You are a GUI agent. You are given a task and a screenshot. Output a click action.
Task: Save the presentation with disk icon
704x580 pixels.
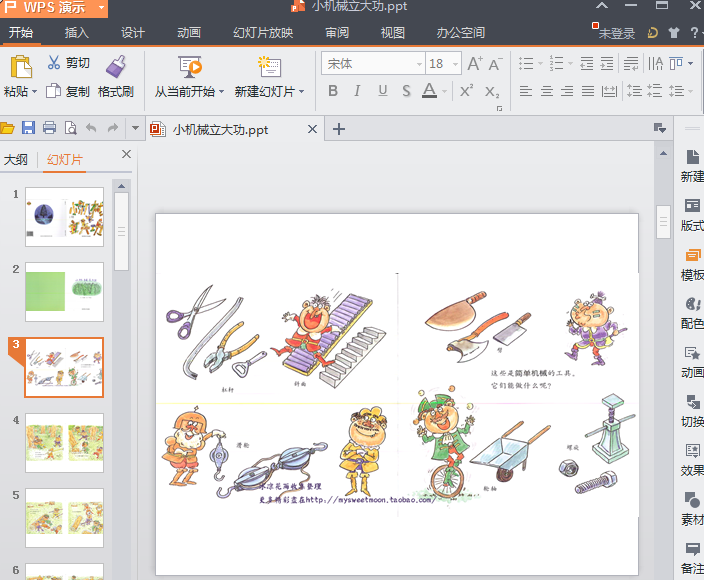[28, 128]
